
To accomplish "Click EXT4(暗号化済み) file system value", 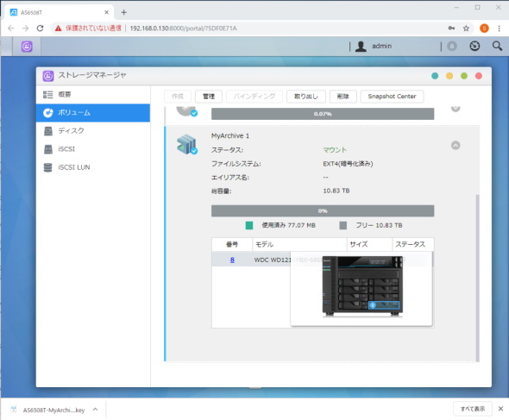I will 348,164.
